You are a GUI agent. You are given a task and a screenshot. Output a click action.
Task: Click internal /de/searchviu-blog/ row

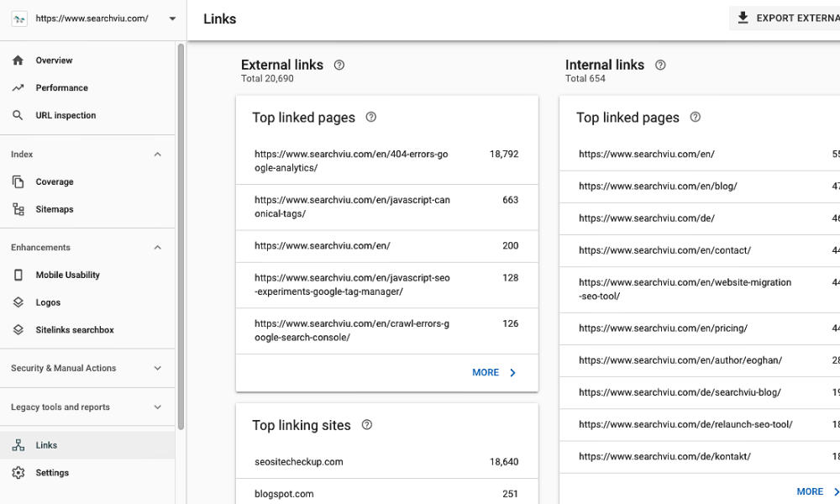(700, 392)
